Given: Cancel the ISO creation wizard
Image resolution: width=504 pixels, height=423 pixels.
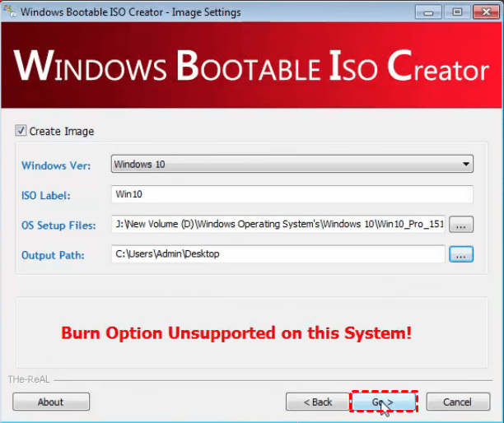Looking at the screenshot, I should 458,402.
